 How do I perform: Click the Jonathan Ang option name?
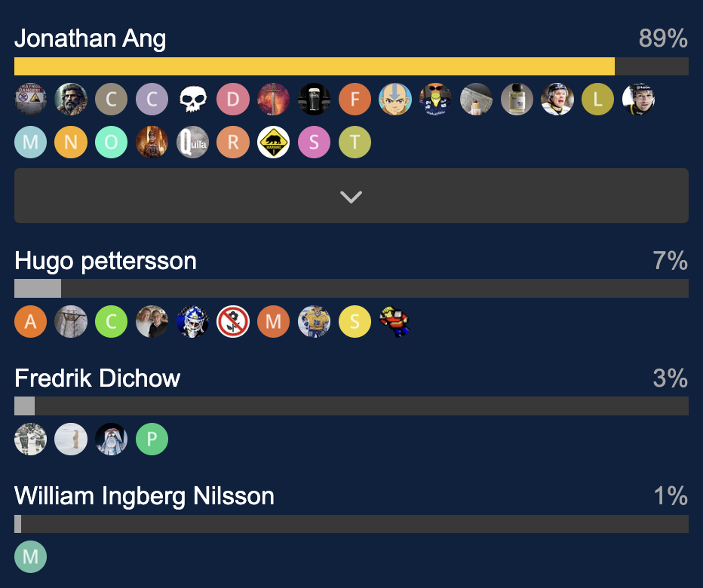point(91,38)
